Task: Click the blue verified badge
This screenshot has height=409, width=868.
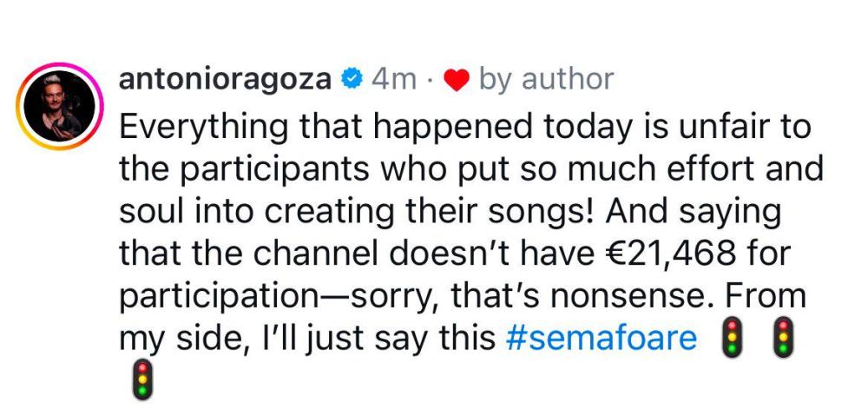Action: coord(350,79)
